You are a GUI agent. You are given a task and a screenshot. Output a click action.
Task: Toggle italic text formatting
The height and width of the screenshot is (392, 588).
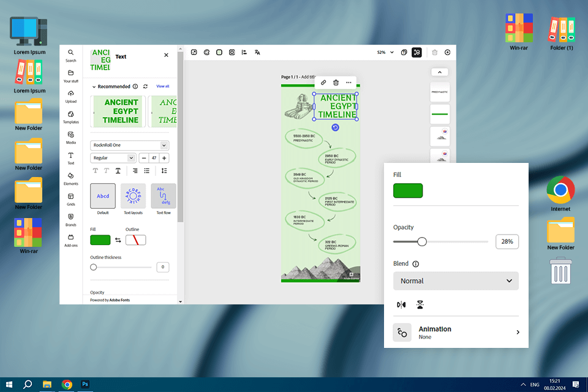[x=107, y=171]
